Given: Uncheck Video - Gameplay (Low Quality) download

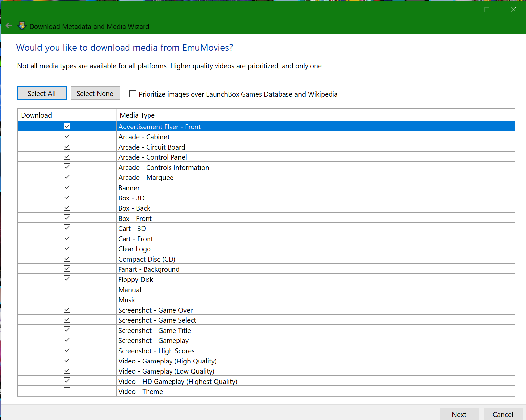Looking at the screenshot, I should (67, 370).
